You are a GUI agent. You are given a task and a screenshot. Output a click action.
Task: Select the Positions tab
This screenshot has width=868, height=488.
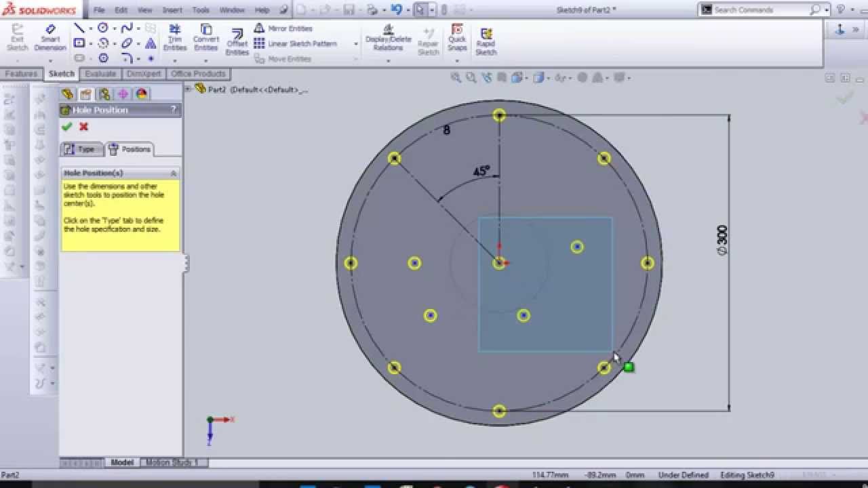[x=130, y=149]
